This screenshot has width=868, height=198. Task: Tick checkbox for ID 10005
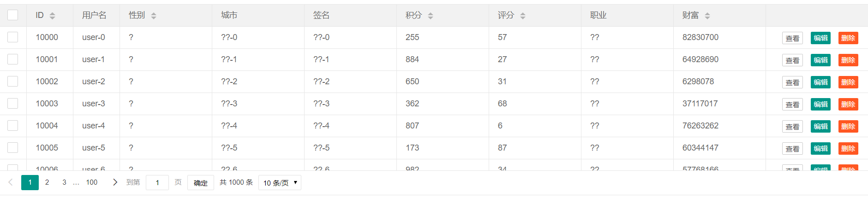(13, 148)
